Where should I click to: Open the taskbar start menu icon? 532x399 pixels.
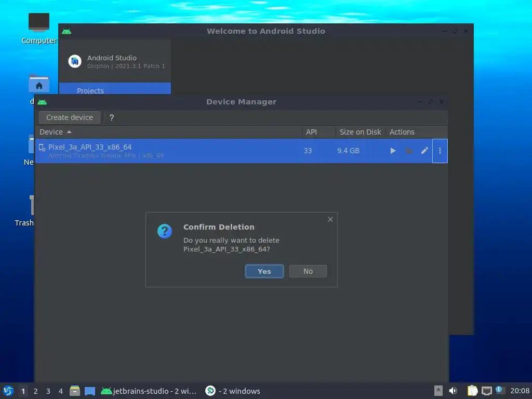tap(8, 391)
